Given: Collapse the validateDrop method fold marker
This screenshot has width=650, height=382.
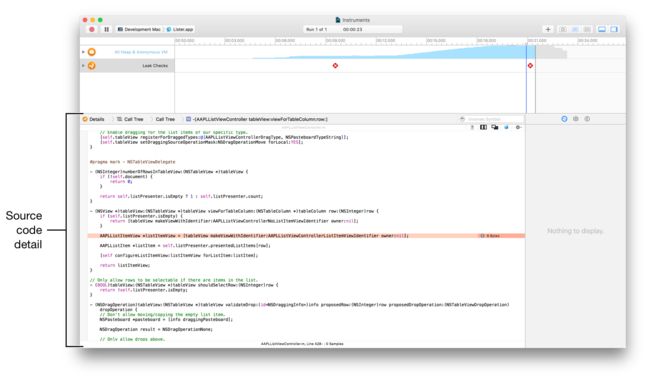Looking at the screenshot, I should [92, 305].
